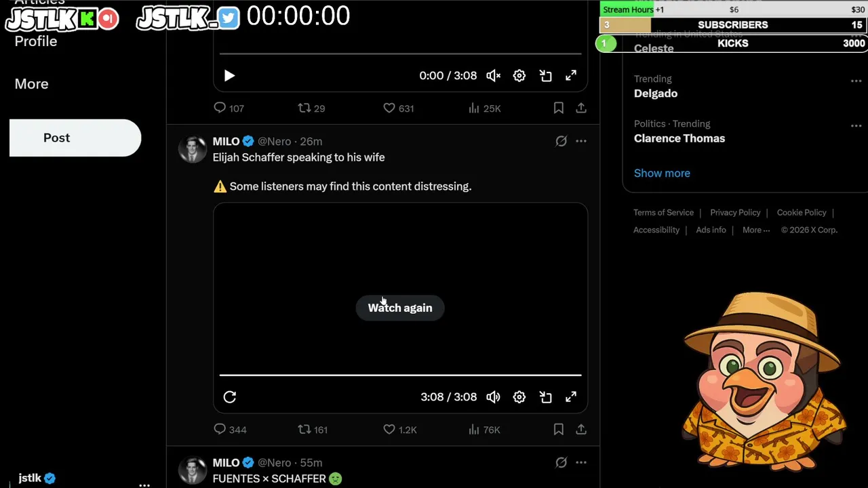Open settings gear of the Schaffer video

[x=519, y=397]
